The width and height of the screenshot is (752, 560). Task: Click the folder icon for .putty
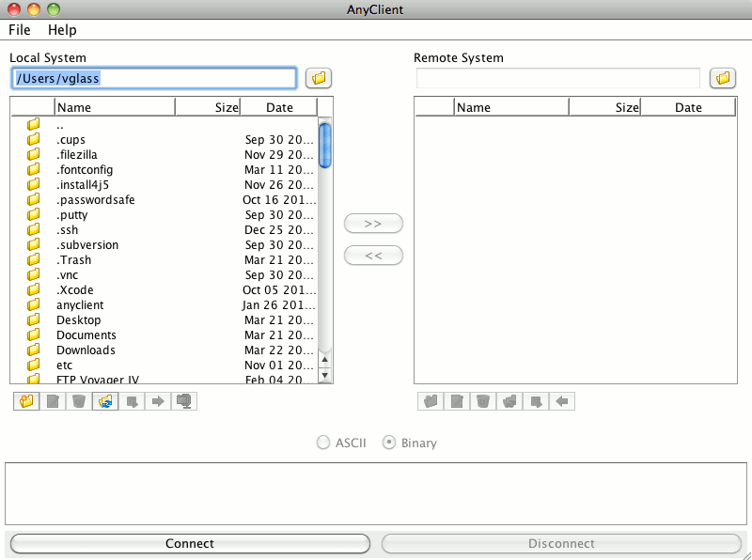[34, 214]
